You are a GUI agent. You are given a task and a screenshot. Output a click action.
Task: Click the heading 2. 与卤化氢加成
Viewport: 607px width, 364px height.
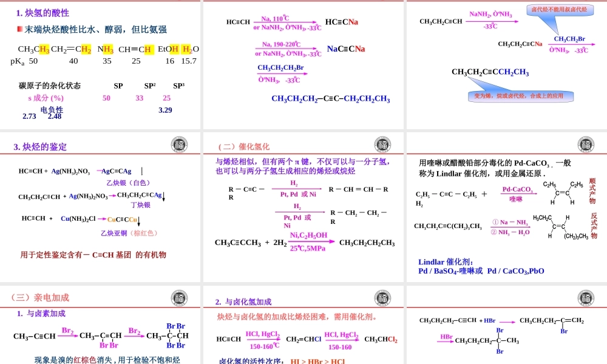pyautogui.click(x=242, y=302)
